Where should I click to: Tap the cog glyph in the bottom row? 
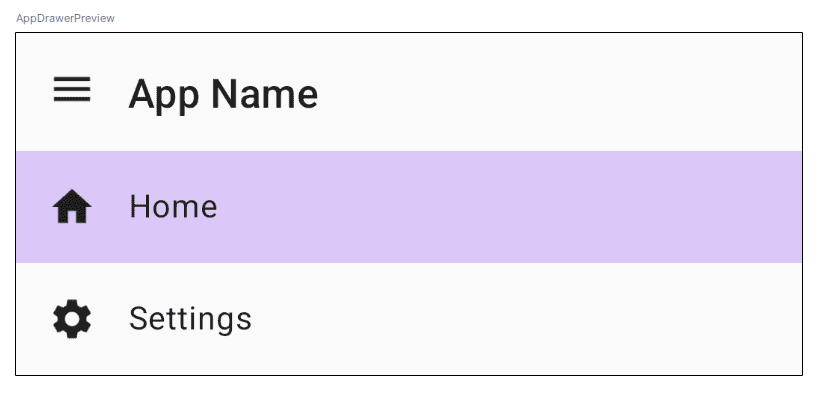[x=72, y=319]
